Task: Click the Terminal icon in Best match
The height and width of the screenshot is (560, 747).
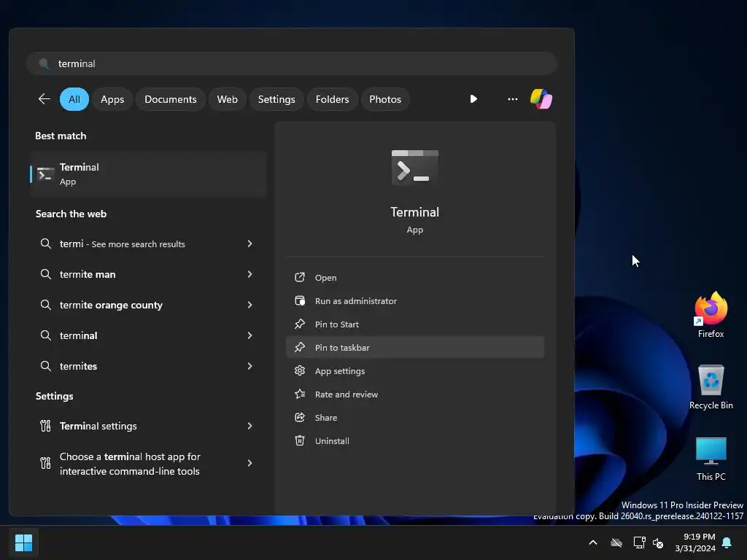Action: tap(46, 174)
